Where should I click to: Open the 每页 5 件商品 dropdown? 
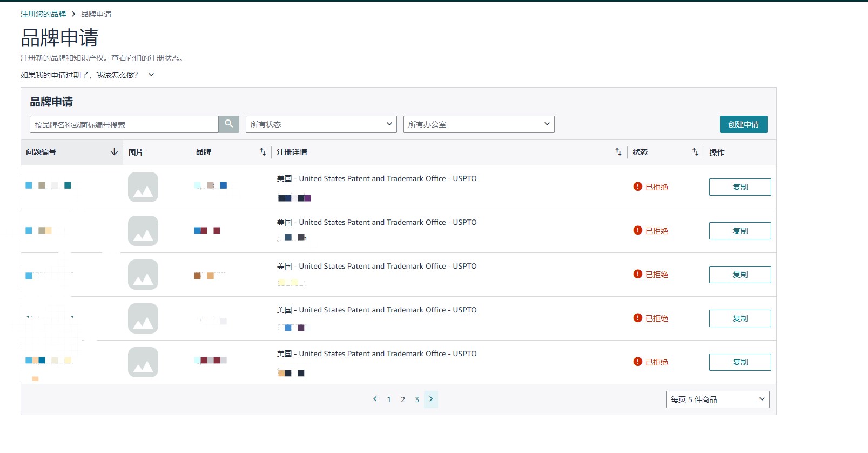pyautogui.click(x=717, y=399)
